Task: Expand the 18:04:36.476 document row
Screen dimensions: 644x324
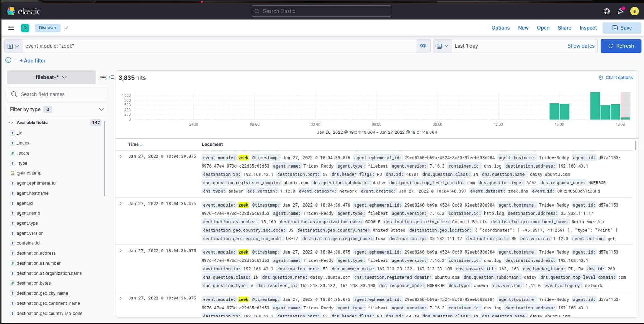Action: click(x=121, y=204)
